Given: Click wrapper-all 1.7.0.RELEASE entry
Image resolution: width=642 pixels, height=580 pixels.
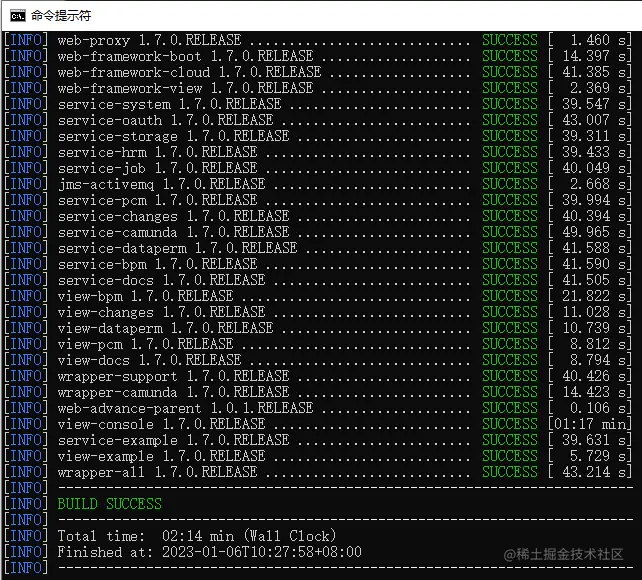Looking at the screenshot, I should (x=158, y=472).
